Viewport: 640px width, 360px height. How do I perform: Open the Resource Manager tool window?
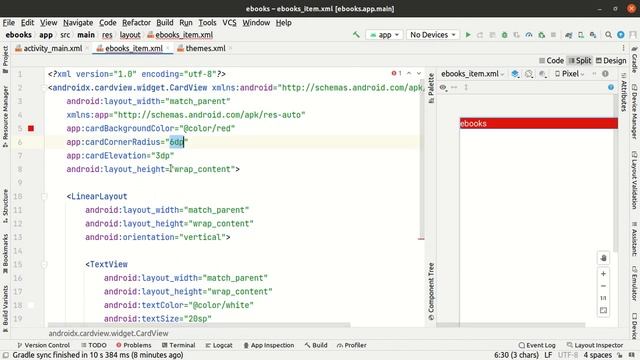tap(5, 116)
